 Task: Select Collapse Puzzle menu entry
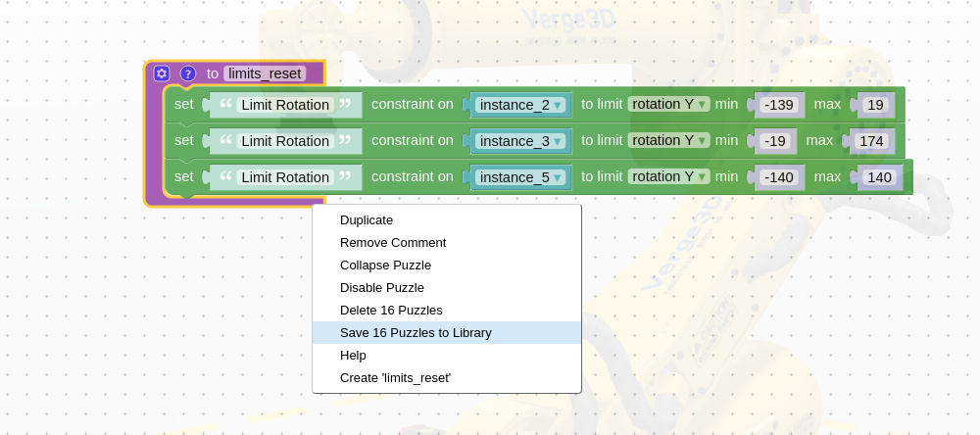click(385, 266)
